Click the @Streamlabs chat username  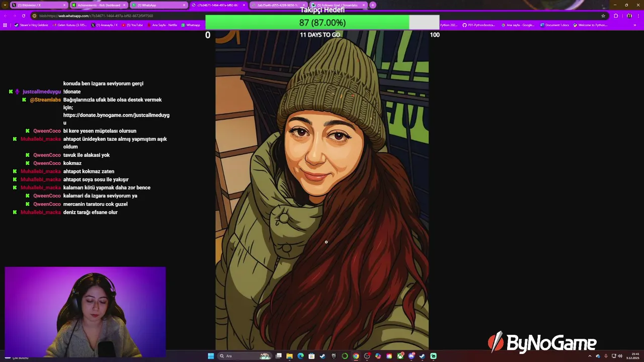click(45, 100)
